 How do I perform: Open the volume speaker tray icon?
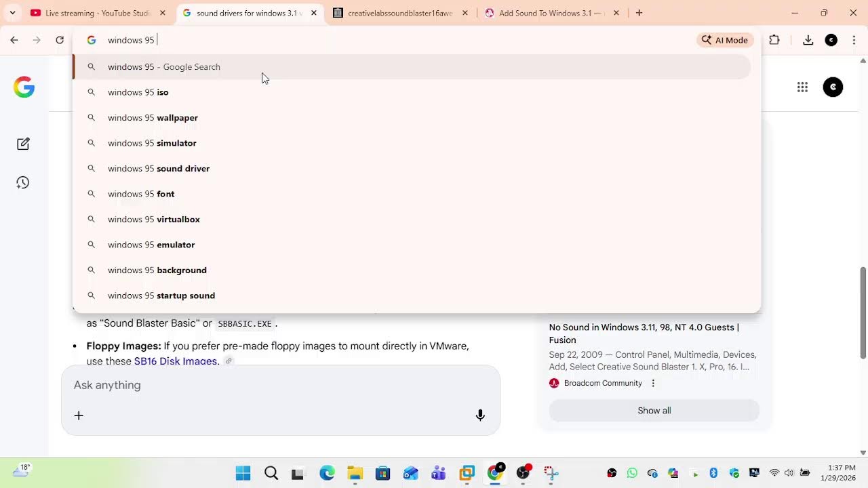789,473
